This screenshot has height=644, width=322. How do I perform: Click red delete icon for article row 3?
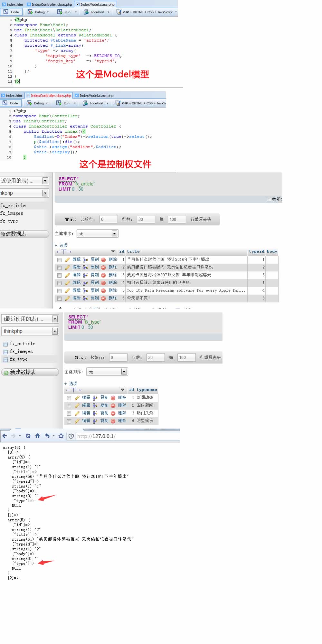point(103,275)
